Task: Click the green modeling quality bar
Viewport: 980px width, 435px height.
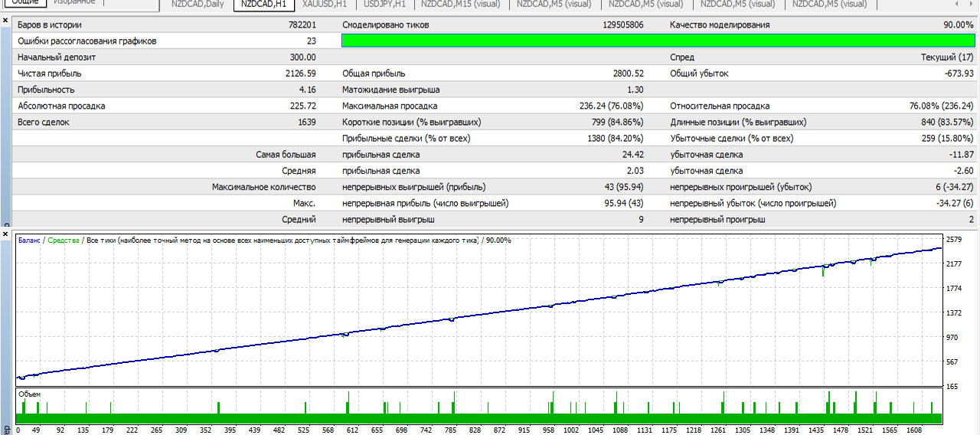Action: coord(658,41)
